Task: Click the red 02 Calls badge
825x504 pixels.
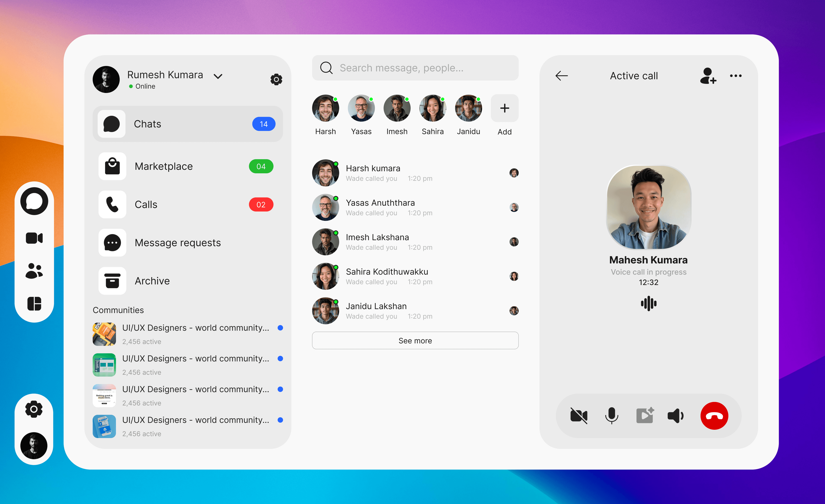Action: point(261,204)
